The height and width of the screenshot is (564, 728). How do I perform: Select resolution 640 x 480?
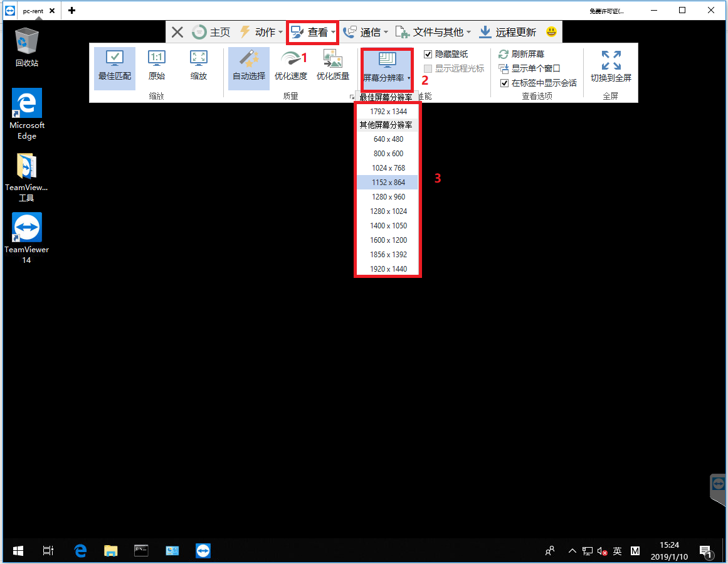[x=388, y=139]
